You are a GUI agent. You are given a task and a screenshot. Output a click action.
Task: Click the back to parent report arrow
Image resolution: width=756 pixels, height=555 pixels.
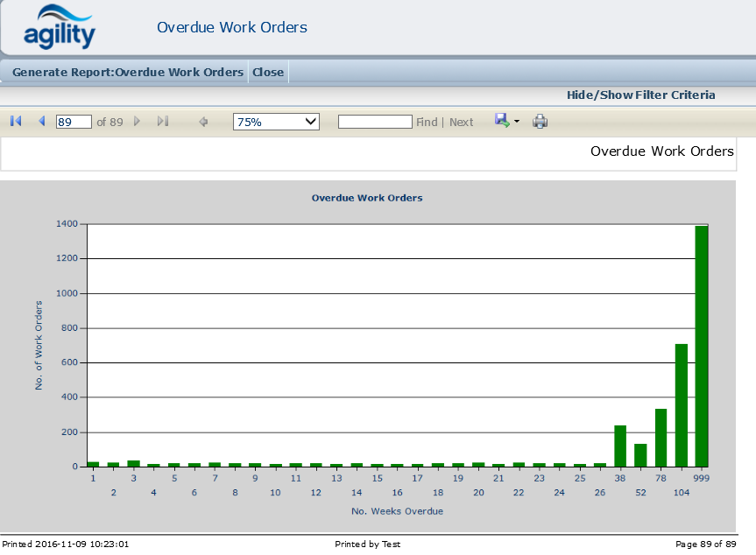(x=202, y=122)
